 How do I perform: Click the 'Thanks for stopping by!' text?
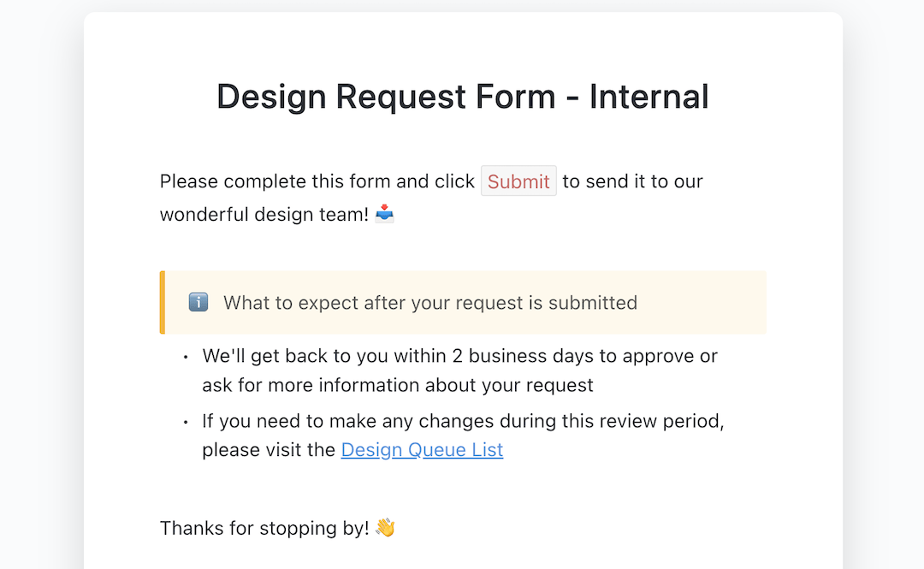click(x=264, y=529)
